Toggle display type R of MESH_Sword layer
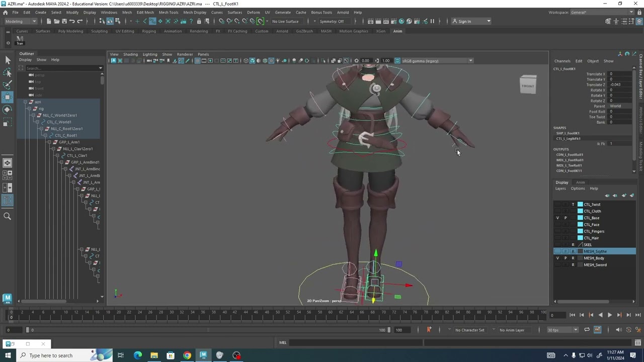This screenshot has width=644, height=362. point(573,265)
